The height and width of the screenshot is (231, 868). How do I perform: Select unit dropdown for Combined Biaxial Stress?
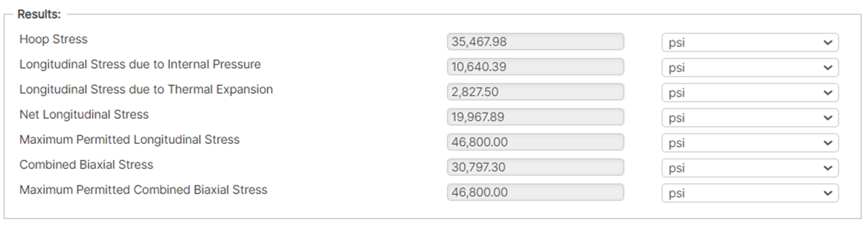click(750, 168)
